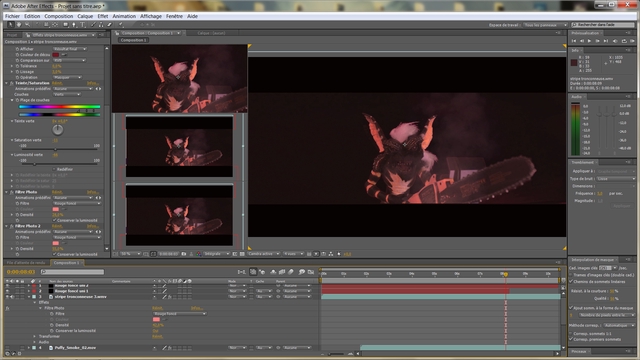This screenshot has width=640, height=360.
Task: Play the preview in Prévisualisation panel
Action: pyautogui.click(x=589, y=41)
